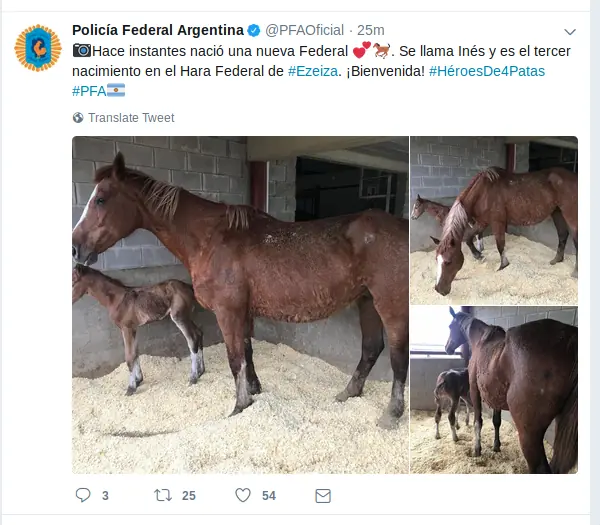Viewport: 600px width, 525px height.
Task: Open the tweet options chevron menu
Action: [x=570, y=32]
